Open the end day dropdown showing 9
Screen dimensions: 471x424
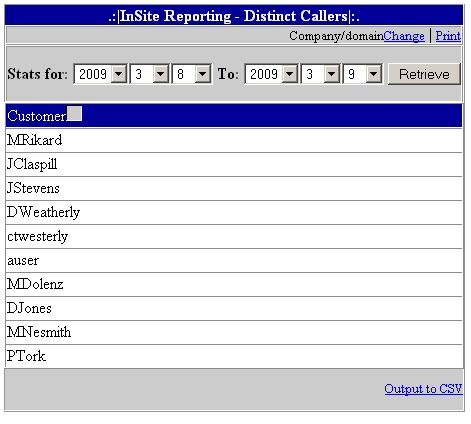(363, 74)
